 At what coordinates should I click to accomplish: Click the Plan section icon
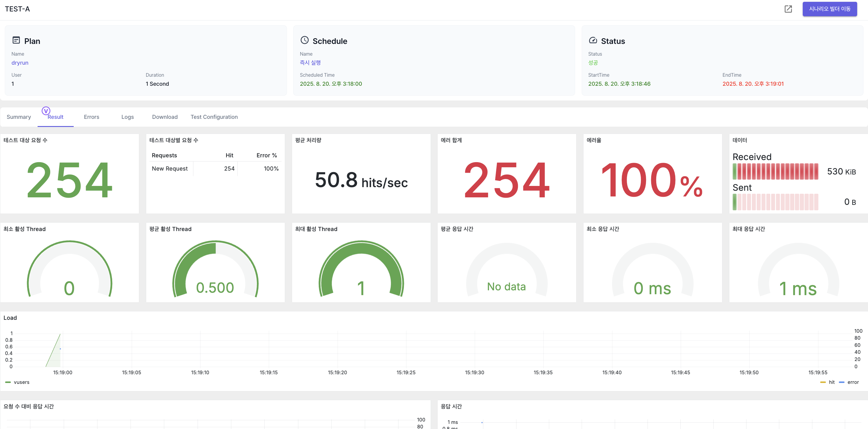click(16, 40)
